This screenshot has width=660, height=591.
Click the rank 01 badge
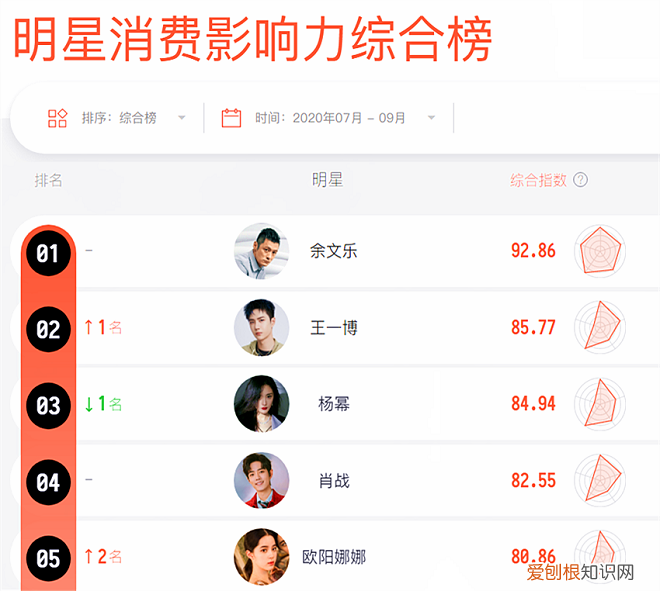48,253
